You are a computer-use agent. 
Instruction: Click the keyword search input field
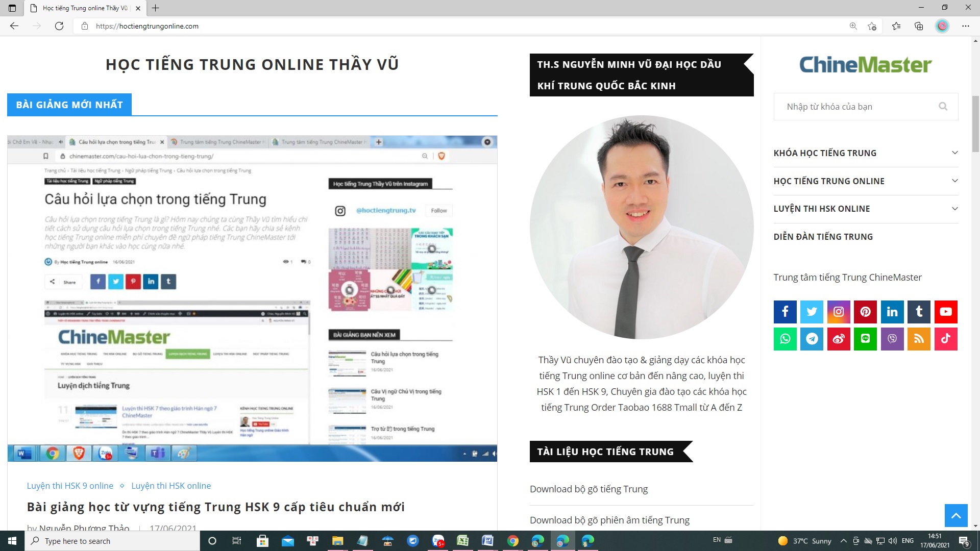point(857,107)
